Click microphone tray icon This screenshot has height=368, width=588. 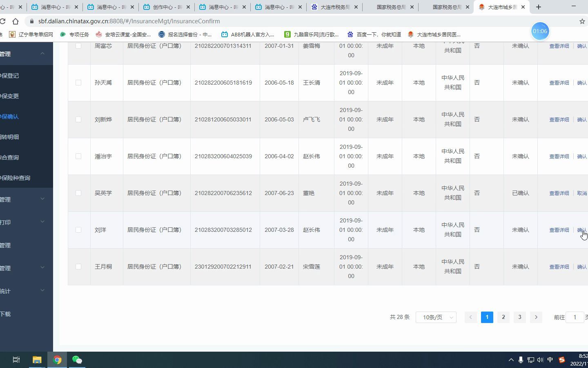[521, 360]
